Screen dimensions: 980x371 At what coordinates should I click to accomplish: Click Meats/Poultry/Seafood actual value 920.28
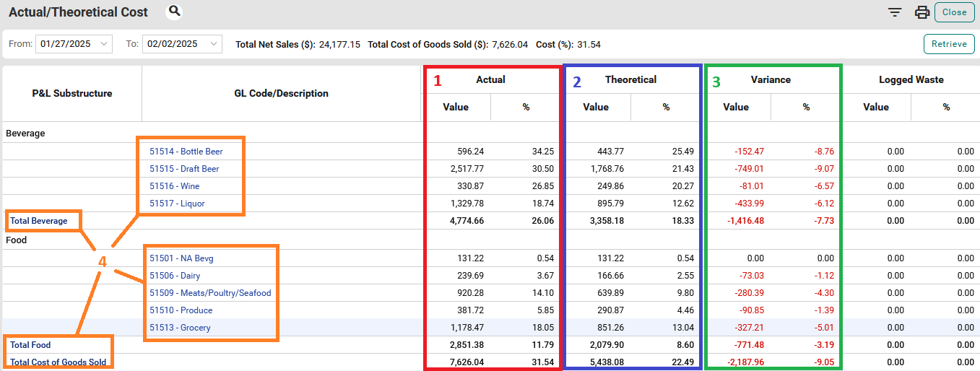[471, 293]
